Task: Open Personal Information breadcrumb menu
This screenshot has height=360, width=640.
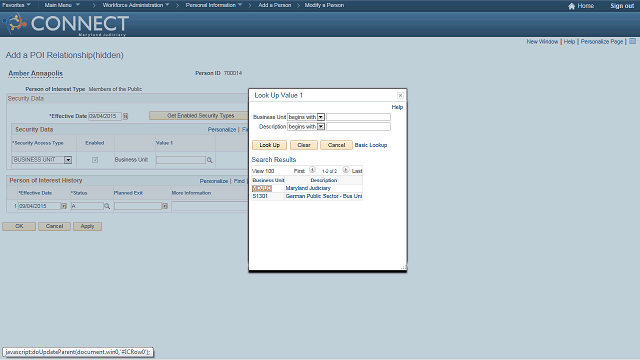Action: [214, 5]
